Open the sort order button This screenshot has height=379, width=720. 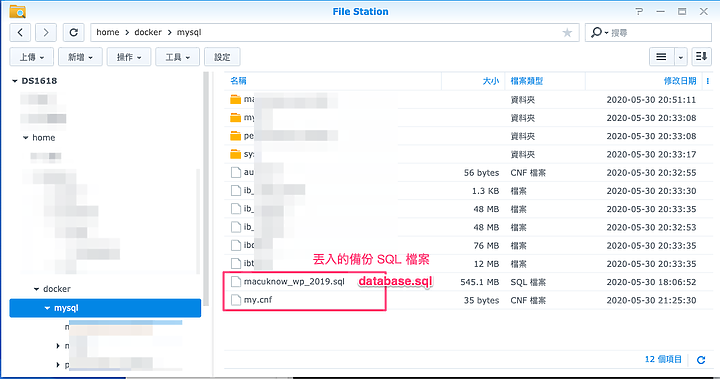701,57
